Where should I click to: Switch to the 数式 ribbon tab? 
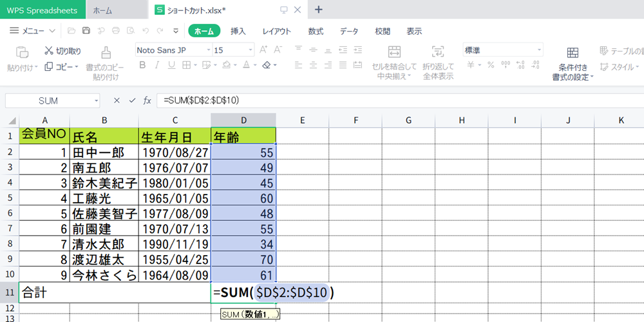point(316,31)
